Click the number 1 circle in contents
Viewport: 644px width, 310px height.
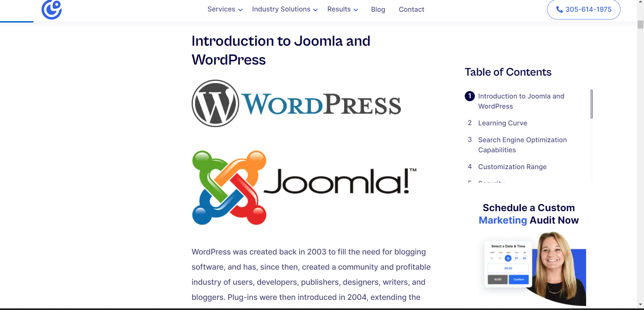(470, 96)
